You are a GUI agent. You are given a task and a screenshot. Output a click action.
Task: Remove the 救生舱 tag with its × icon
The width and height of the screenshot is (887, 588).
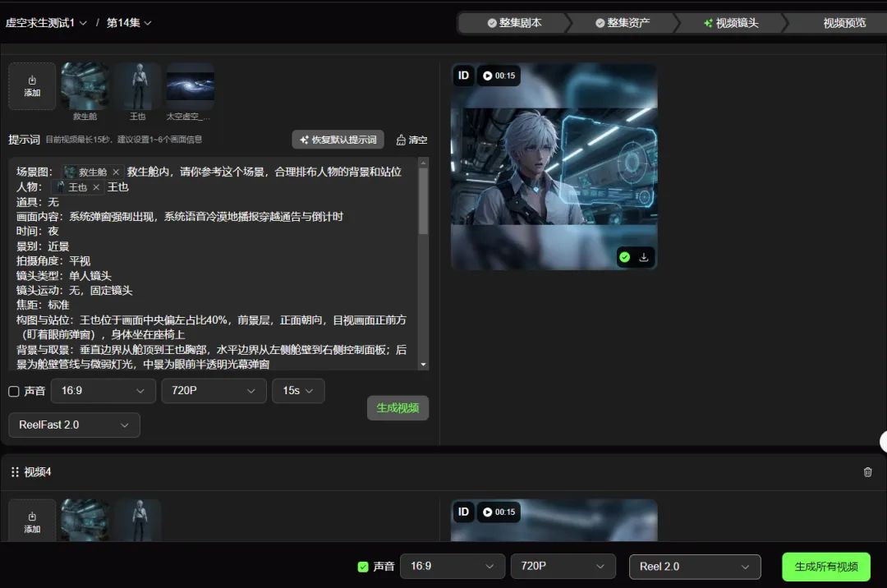pyautogui.click(x=117, y=172)
